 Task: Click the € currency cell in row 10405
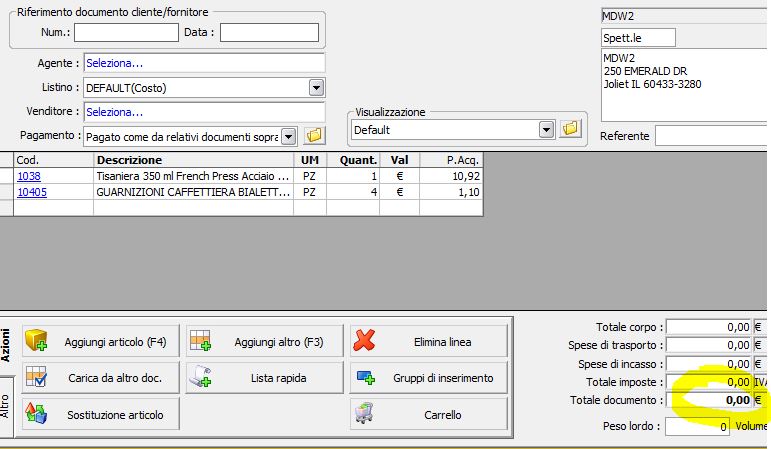399,192
